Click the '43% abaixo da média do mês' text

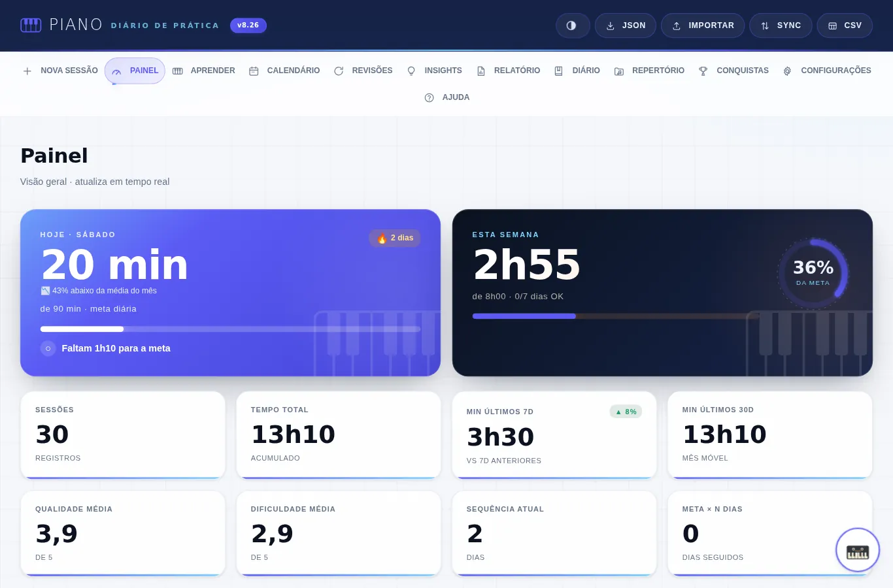[x=105, y=291]
